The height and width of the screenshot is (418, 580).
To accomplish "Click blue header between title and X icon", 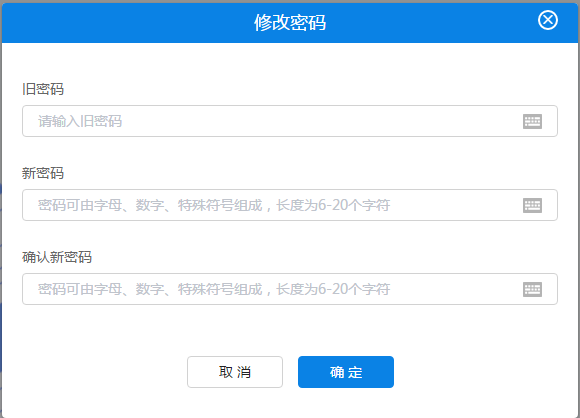I will (x=431, y=22).
